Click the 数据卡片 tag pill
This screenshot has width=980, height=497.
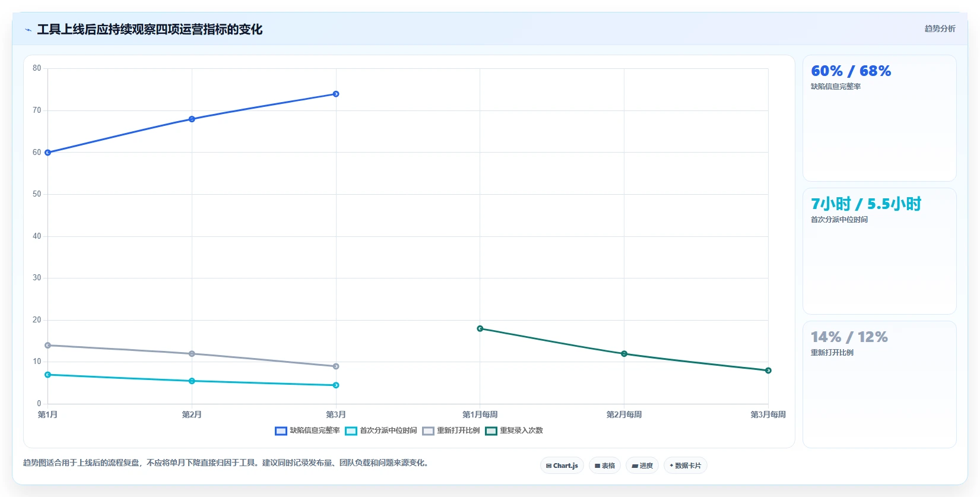(686, 466)
